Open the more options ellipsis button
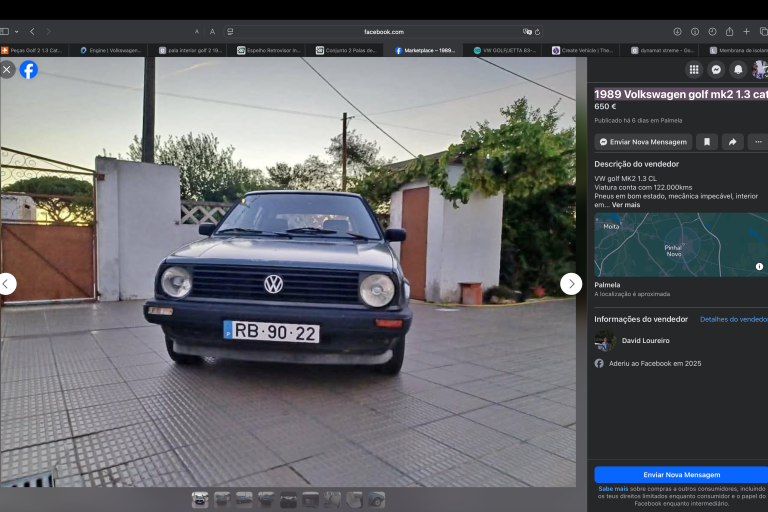This screenshot has width=768, height=512. pos(758,142)
